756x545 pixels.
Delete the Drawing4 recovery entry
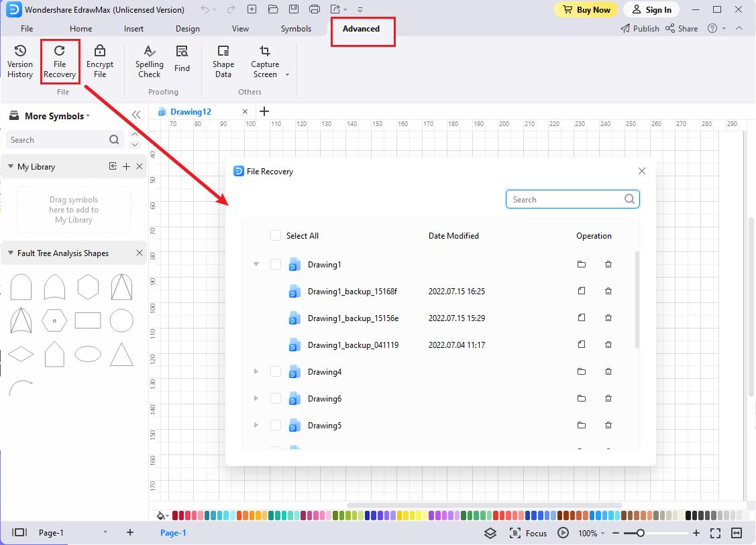click(x=608, y=371)
